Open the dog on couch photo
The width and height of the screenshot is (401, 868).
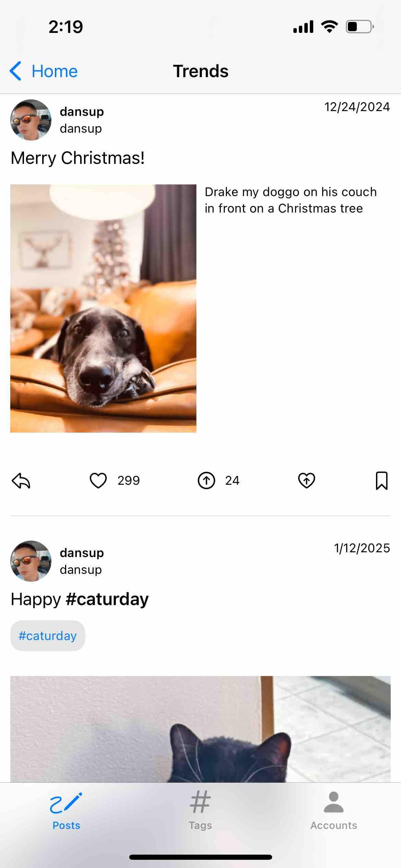[x=103, y=309]
